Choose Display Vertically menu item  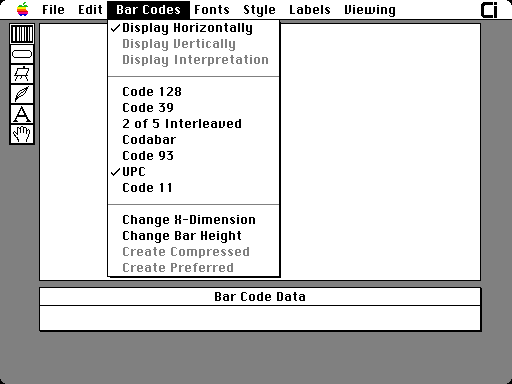pyautogui.click(x=193, y=44)
